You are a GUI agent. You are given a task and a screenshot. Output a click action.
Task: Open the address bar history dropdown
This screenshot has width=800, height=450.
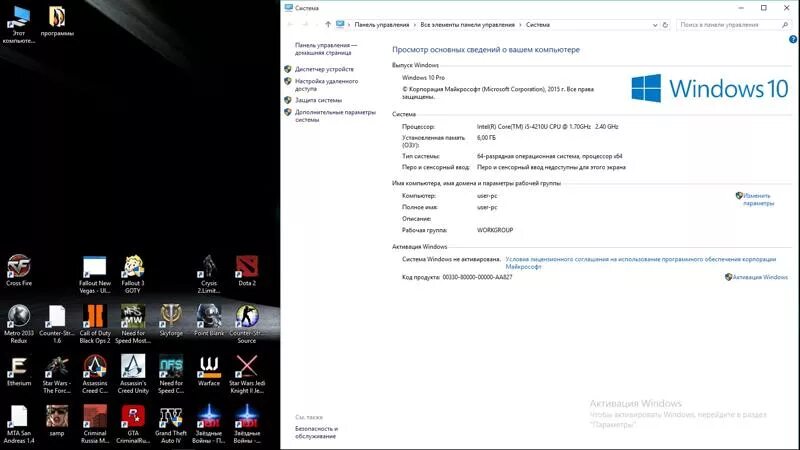pos(655,24)
